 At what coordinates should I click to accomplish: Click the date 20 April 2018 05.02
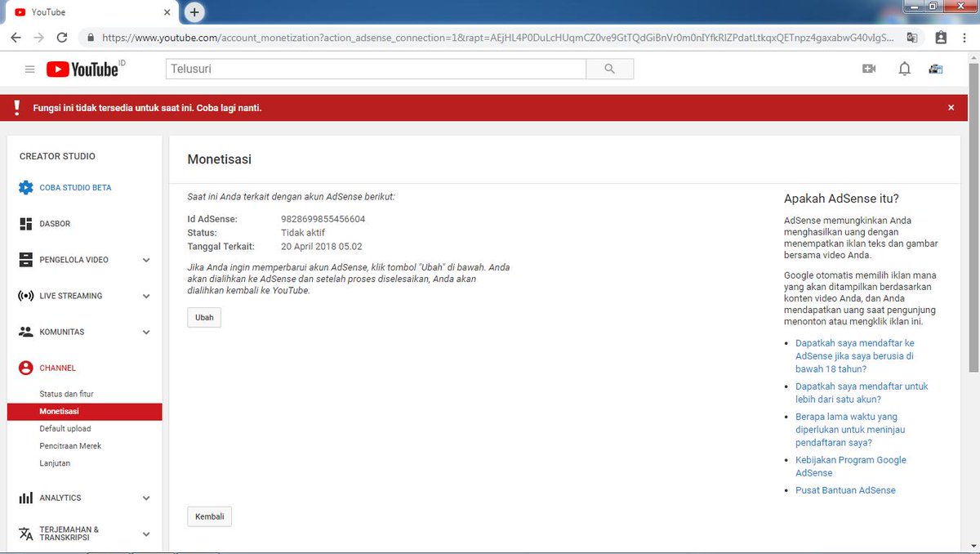click(x=322, y=246)
